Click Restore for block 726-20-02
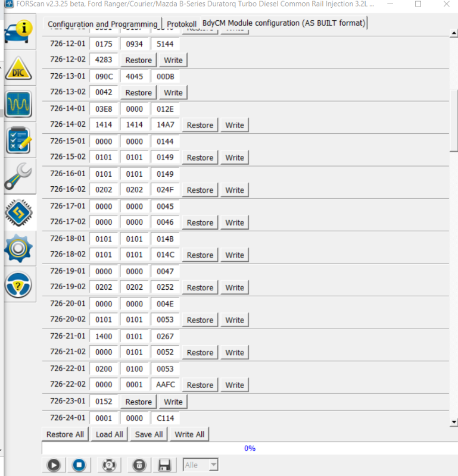This screenshot has width=458, height=476. 200,320
